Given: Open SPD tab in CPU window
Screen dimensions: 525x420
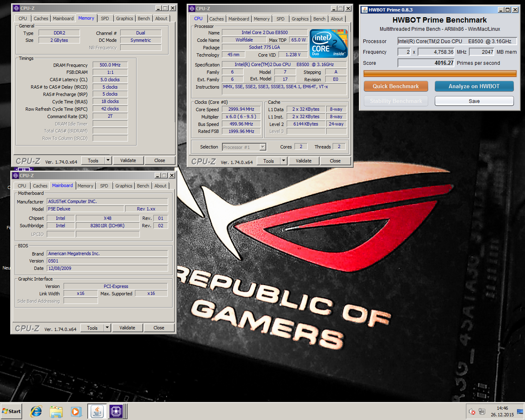Looking at the screenshot, I should pyautogui.click(x=281, y=19).
